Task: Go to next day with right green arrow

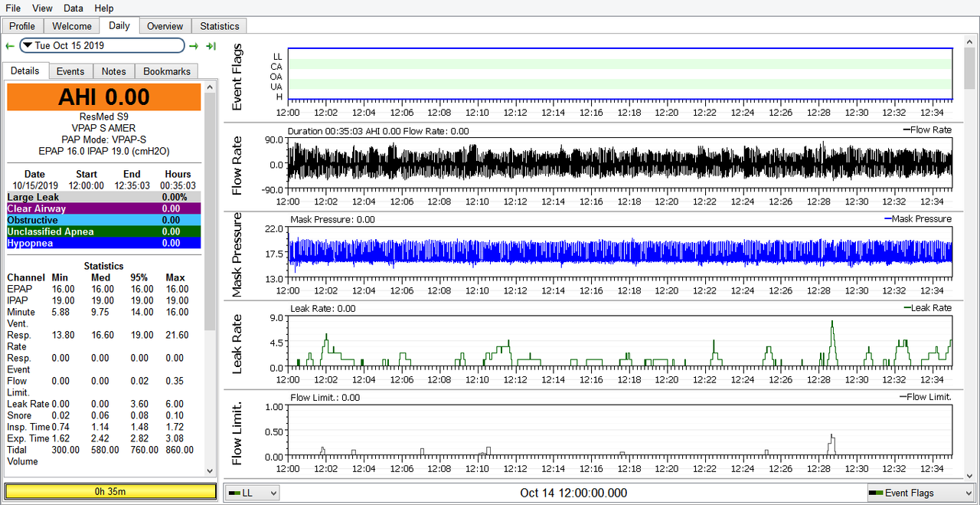Action: click(194, 46)
